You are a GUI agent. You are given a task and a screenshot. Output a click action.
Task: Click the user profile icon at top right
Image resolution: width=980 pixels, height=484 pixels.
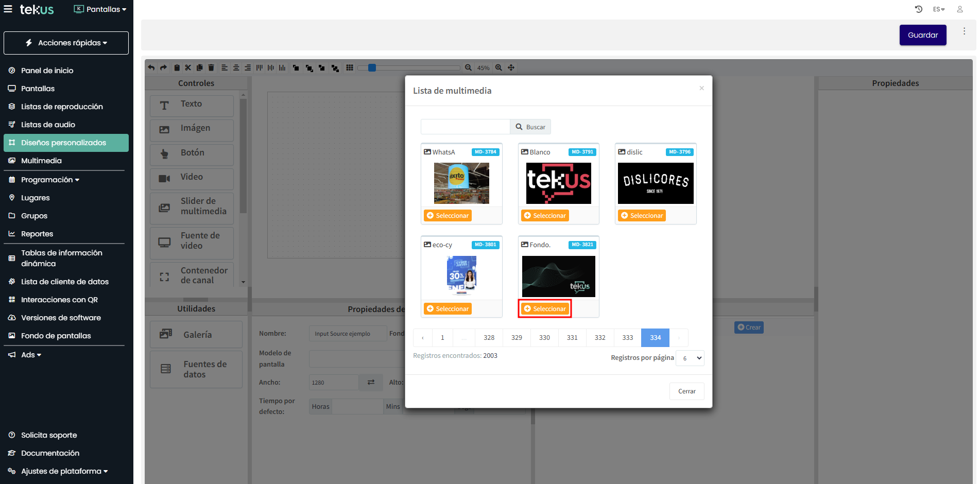960,9
